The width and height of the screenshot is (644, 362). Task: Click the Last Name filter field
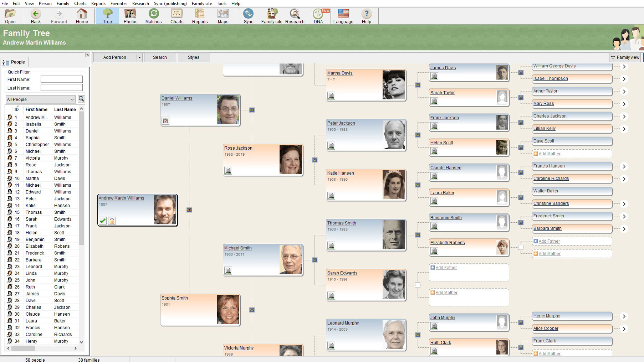click(x=61, y=88)
